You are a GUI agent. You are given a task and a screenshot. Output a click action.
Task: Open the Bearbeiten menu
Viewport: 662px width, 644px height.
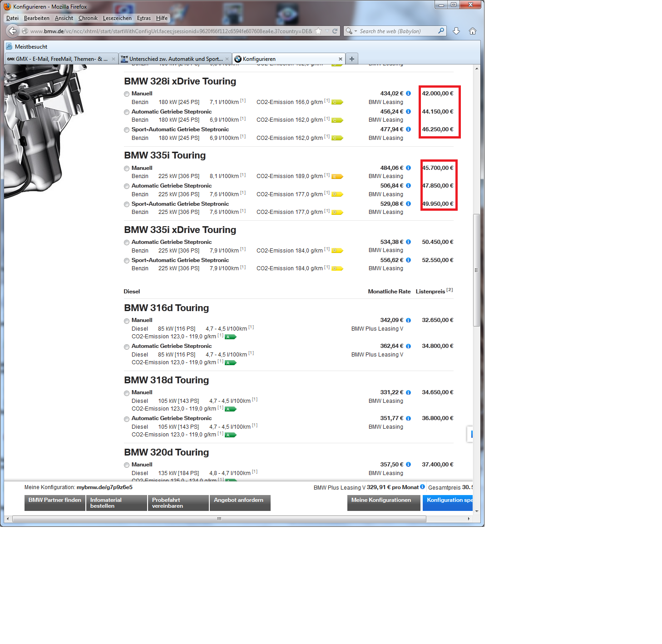(x=37, y=18)
